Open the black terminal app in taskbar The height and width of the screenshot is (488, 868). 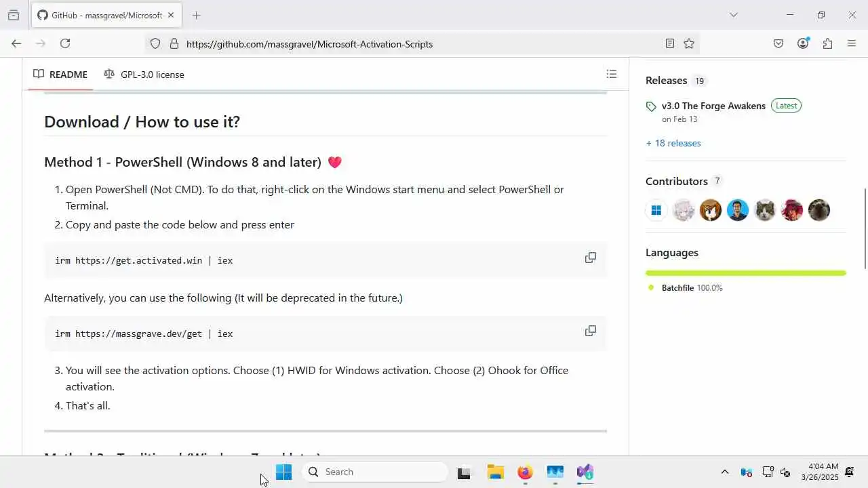click(x=464, y=472)
